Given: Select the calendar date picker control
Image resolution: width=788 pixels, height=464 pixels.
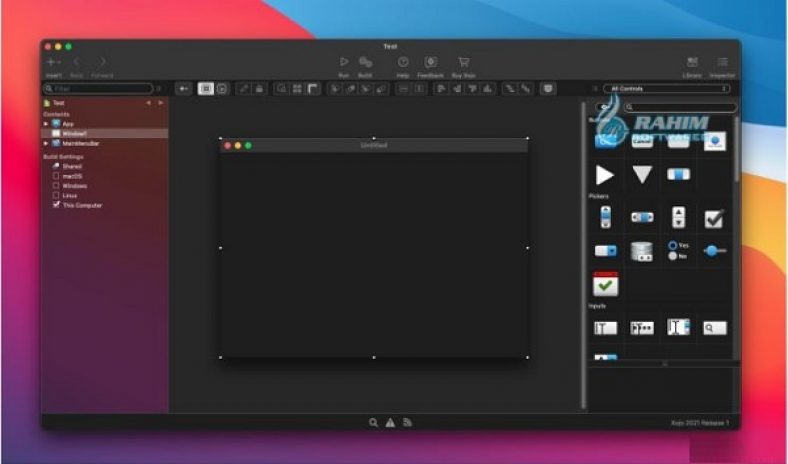Looking at the screenshot, I should coord(606,284).
